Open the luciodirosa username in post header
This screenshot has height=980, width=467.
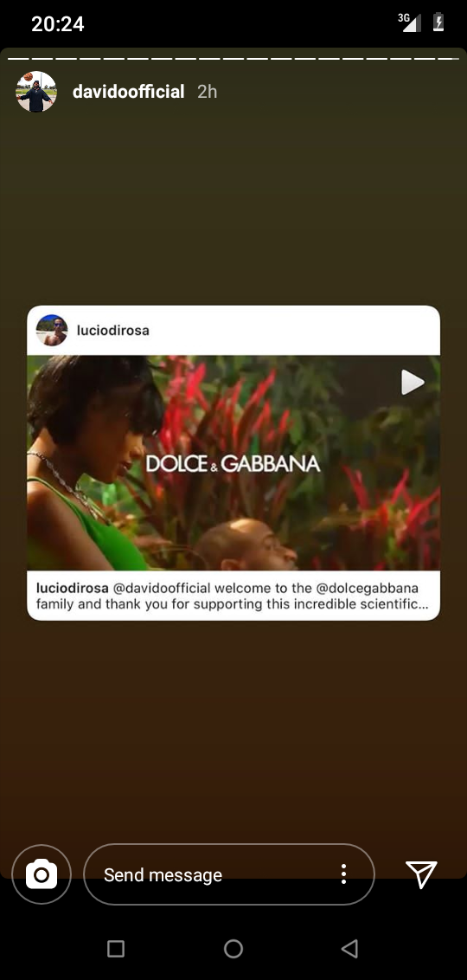tap(113, 330)
